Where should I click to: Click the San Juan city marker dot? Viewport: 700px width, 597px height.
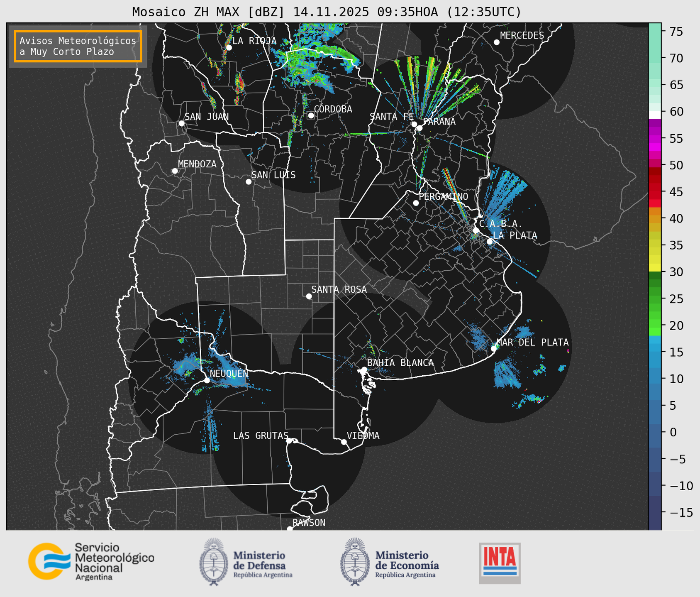(181, 123)
